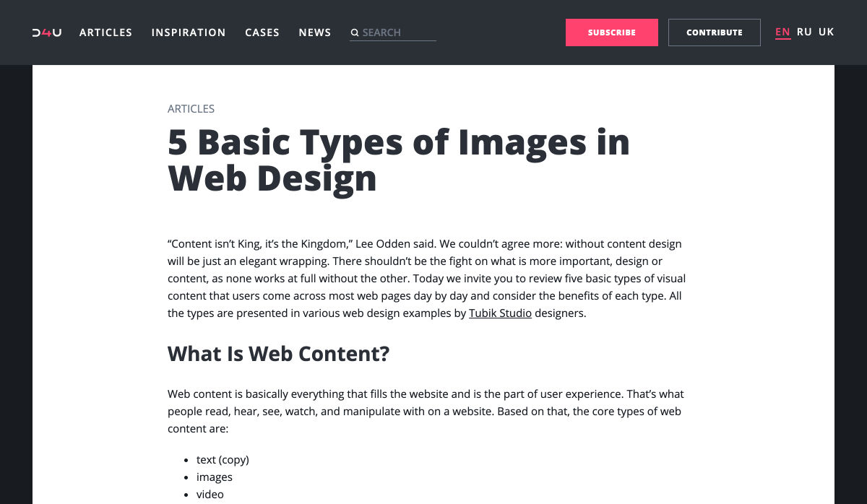
Task: Switch language to UK
Action: (x=827, y=32)
